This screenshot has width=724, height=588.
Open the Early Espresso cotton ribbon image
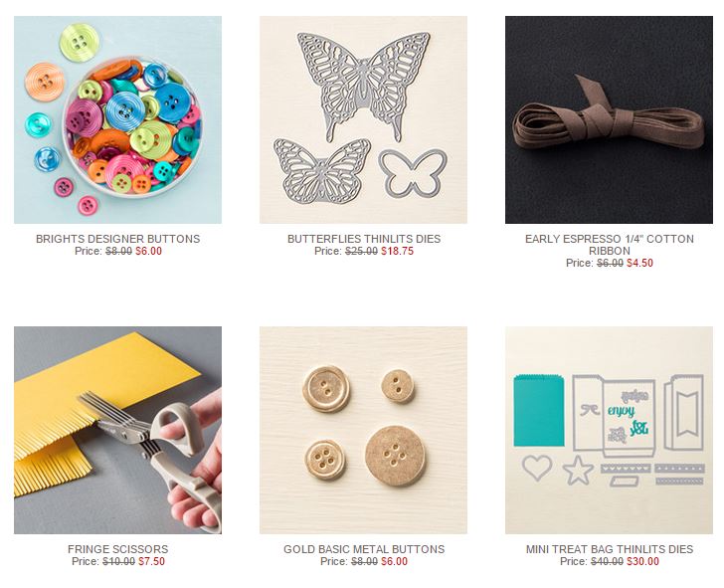click(x=609, y=120)
